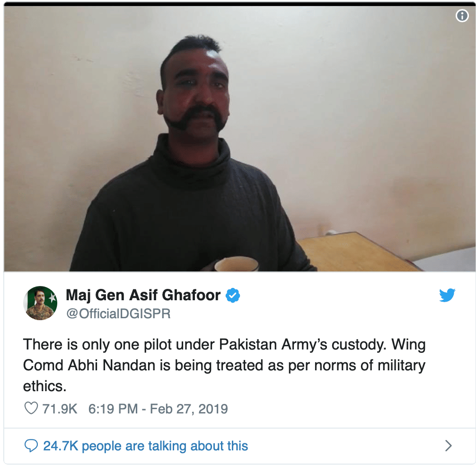The height and width of the screenshot is (466, 476).
Task: Click '24.7K people are talking about this'
Action: tap(145, 446)
